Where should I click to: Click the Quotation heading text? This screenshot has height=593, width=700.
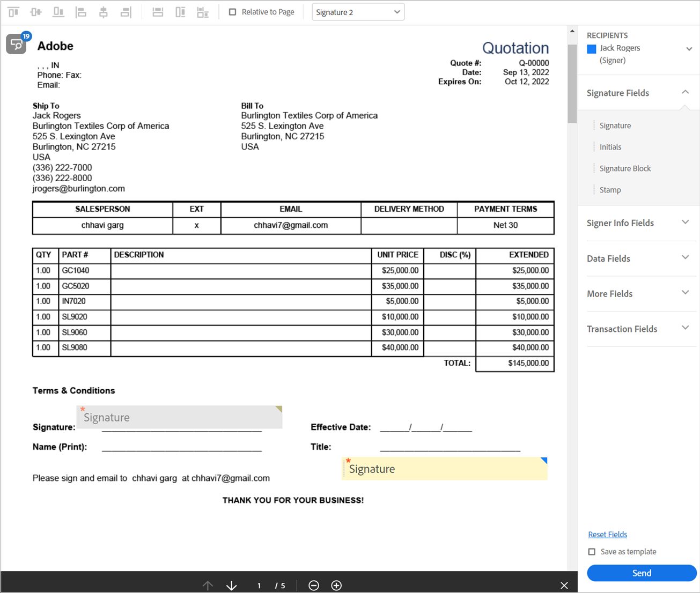coord(515,48)
